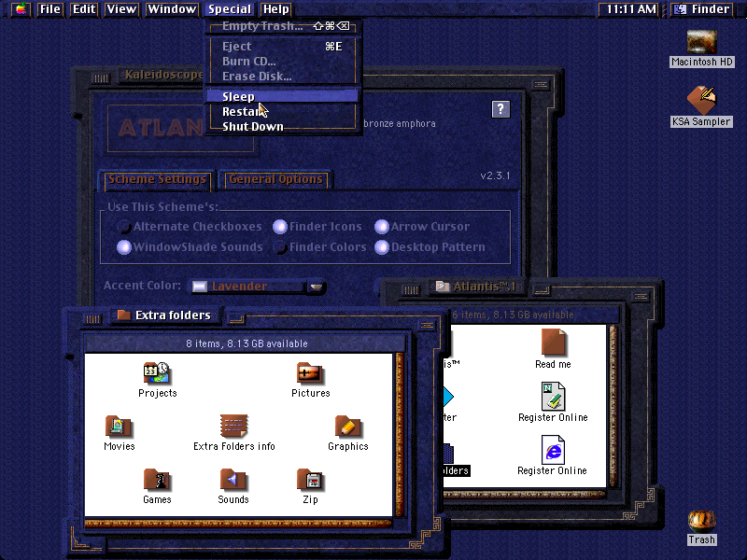Screen dimensions: 747x560
Task: Open the Pictures folder icon
Action: click(x=310, y=373)
